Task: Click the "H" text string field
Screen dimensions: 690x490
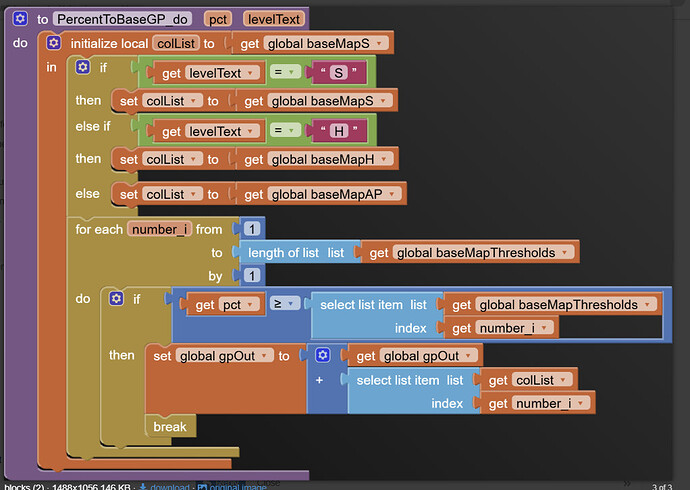Action: point(340,131)
